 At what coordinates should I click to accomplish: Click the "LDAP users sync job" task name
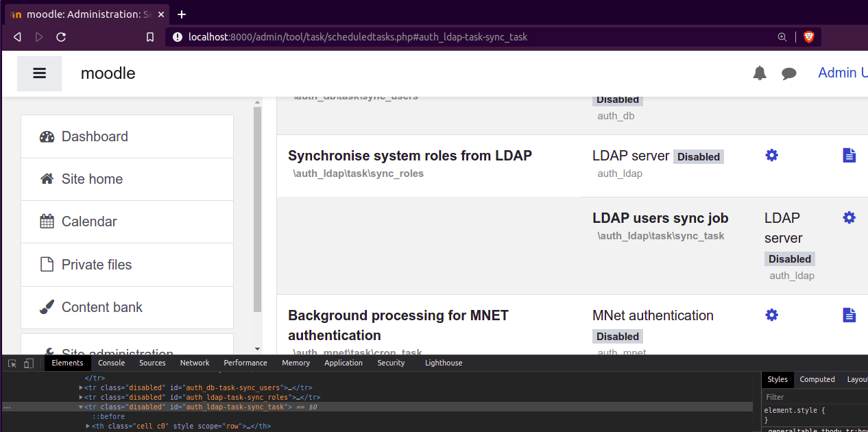tap(660, 218)
